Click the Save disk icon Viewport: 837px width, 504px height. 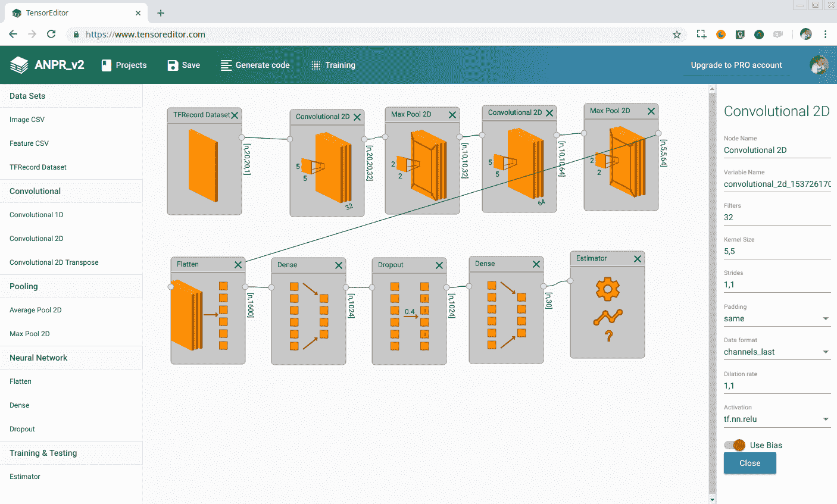173,65
